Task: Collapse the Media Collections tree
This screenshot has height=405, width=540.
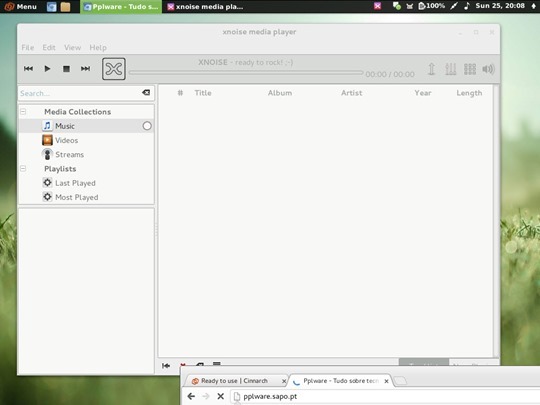Action: click(x=23, y=112)
